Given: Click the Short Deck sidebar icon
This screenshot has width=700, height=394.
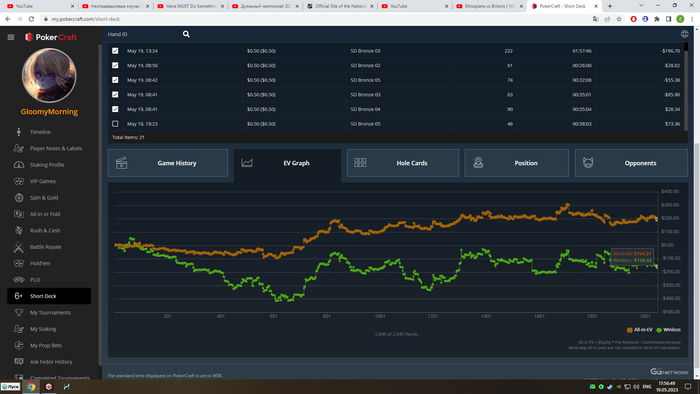Looking at the screenshot, I should (x=19, y=296).
